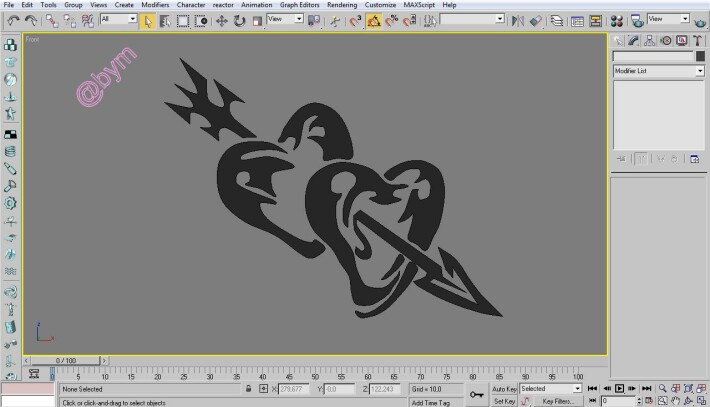Image resolution: width=710 pixels, height=407 pixels.
Task: Expand the Selected key filter dropdown
Action: (551, 388)
